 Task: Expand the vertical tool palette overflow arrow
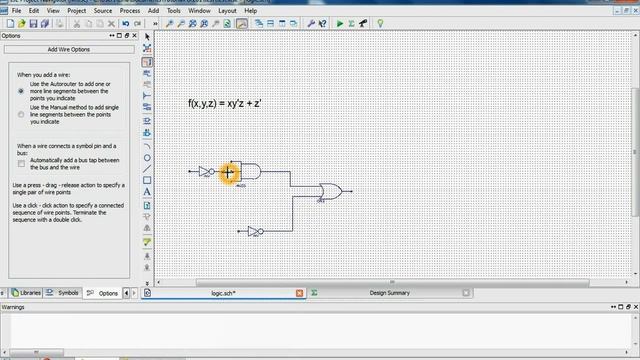147,283
